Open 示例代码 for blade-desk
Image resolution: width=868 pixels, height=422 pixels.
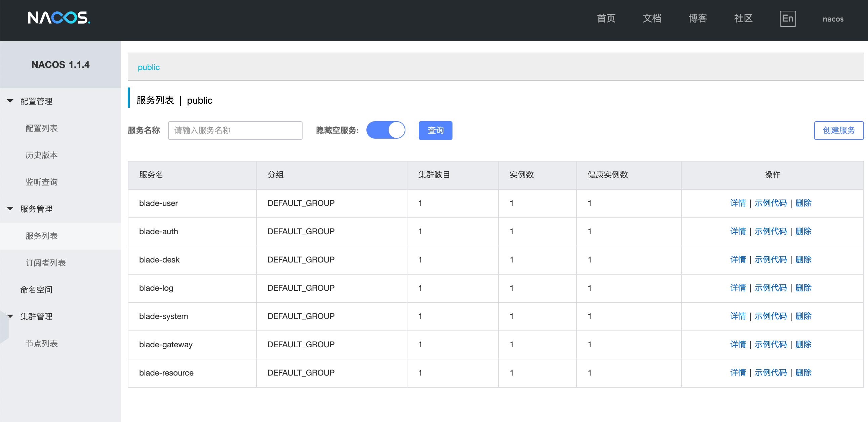pos(771,259)
